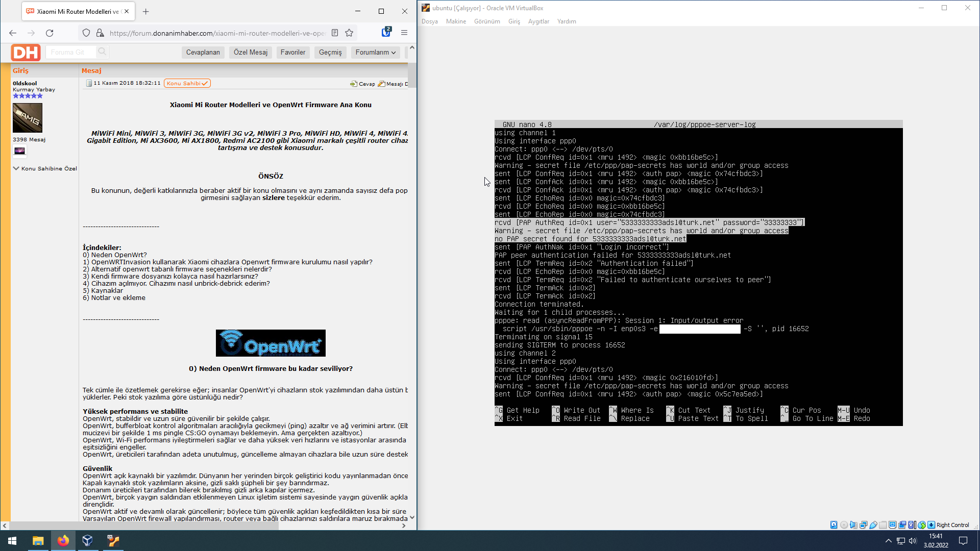Open File Explorer from taskbar

38,541
